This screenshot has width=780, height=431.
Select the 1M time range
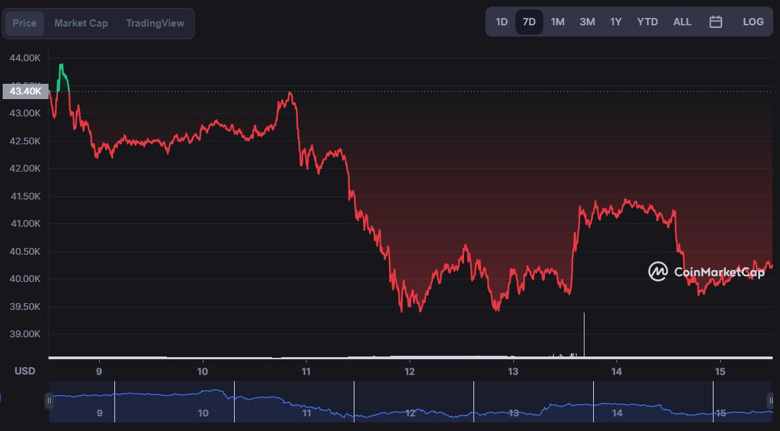click(x=557, y=22)
